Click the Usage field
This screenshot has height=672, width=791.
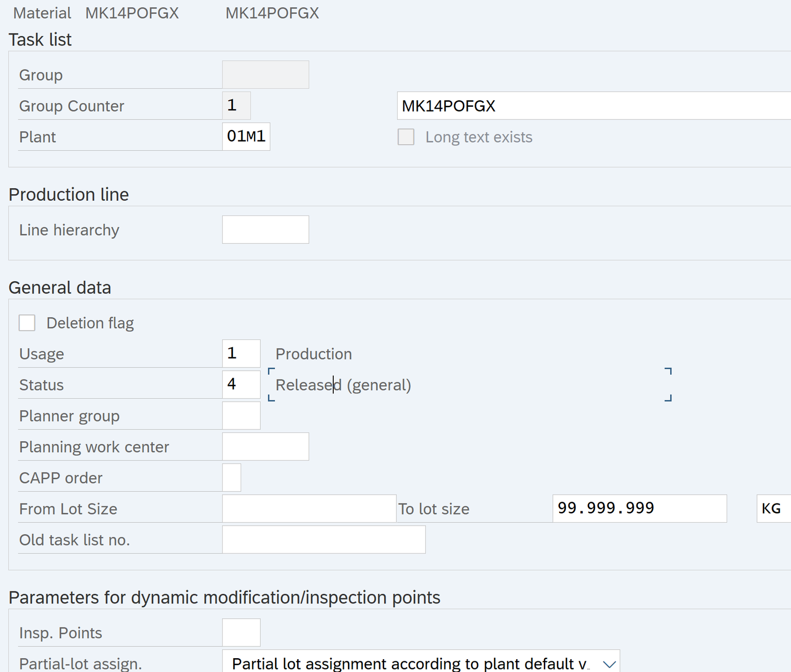pyautogui.click(x=241, y=354)
